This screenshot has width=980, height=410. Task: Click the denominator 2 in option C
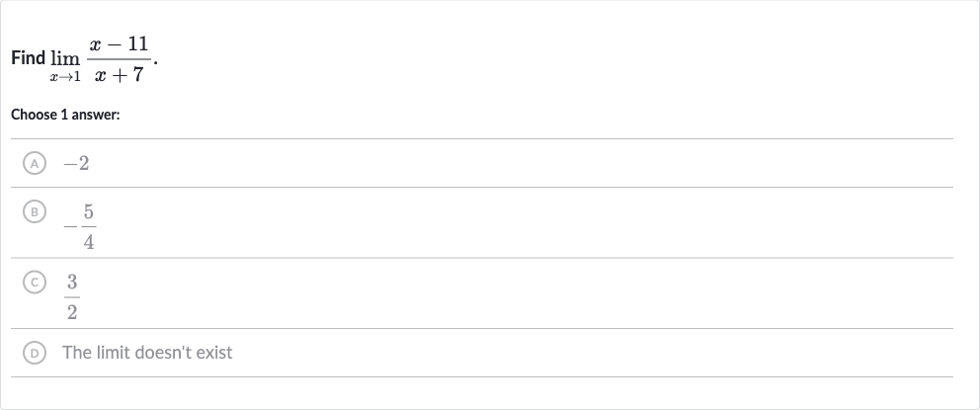pos(72,312)
